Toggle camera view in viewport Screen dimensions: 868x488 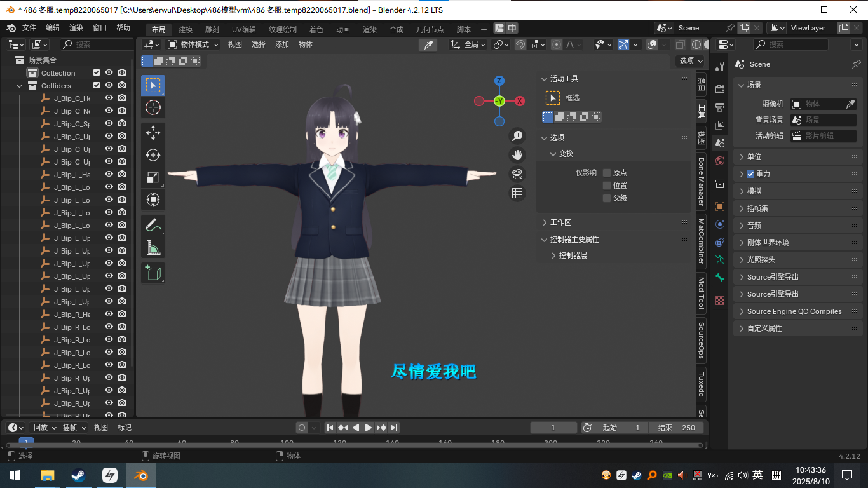click(x=517, y=174)
